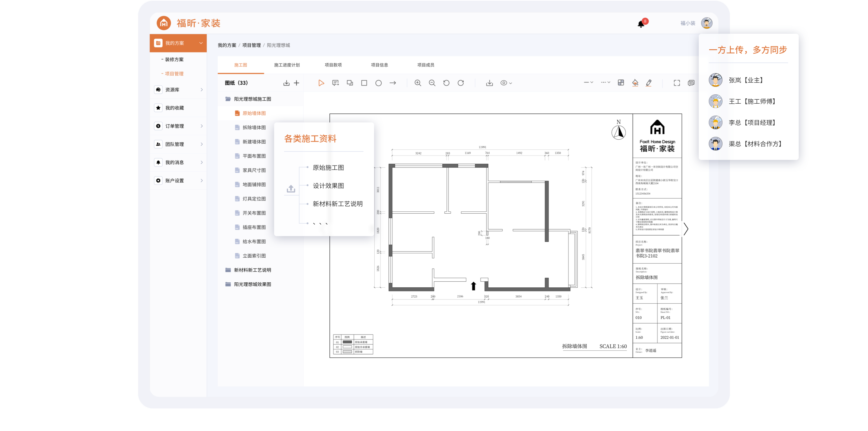The image size is (868, 431).
Task: Enter fullscreen view of drawing
Action: (677, 83)
